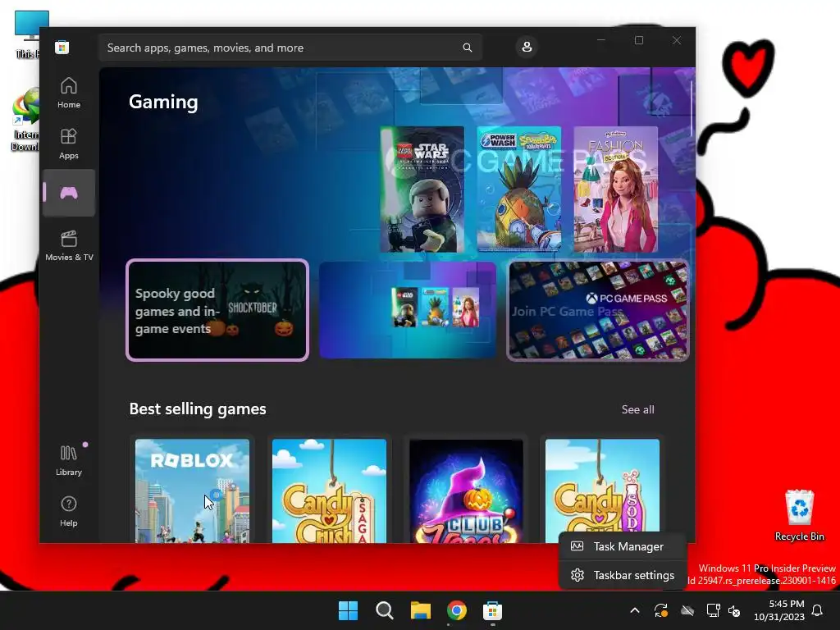Open Movies & TV section
This screenshot has width=840, height=630.
[69, 245]
